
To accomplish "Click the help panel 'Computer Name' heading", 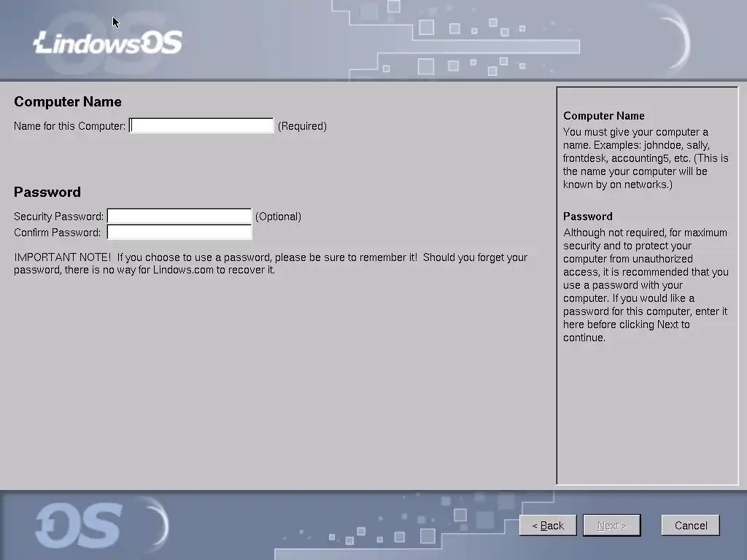I will 603,116.
